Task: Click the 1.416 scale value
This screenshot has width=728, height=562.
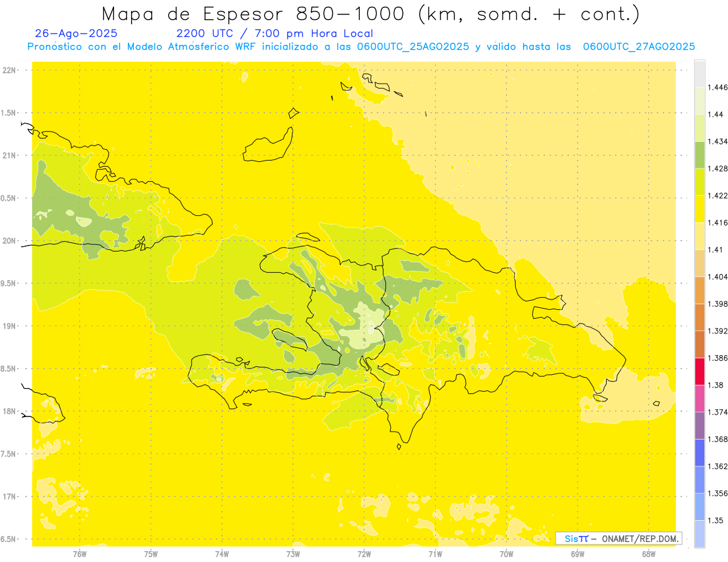Action: point(717,222)
